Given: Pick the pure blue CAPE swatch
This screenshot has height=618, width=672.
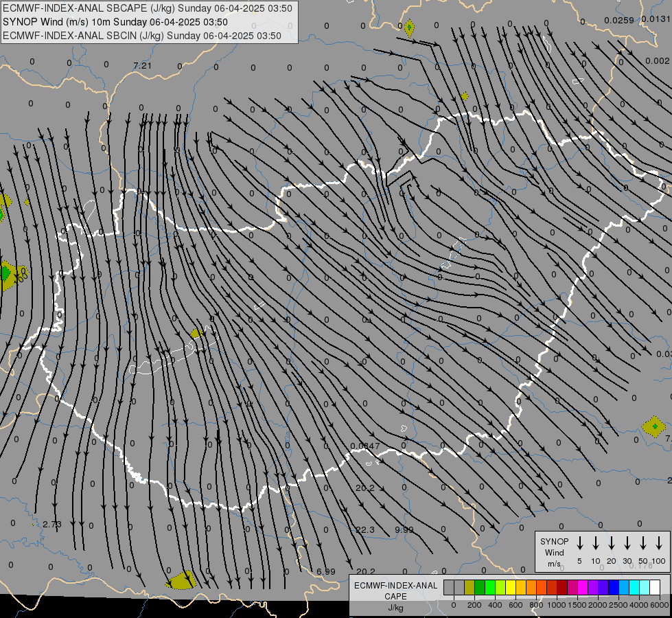Looking at the screenshot, I should [613, 588].
